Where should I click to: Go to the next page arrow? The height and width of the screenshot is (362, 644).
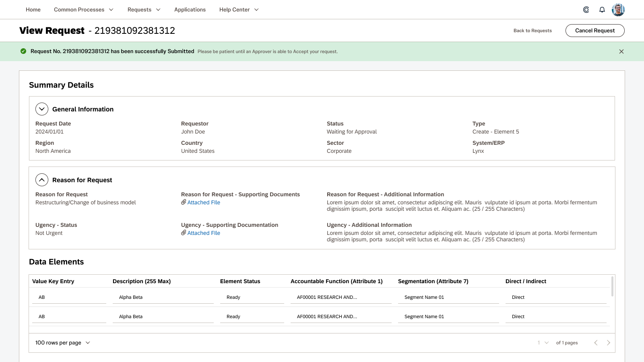tap(608, 343)
